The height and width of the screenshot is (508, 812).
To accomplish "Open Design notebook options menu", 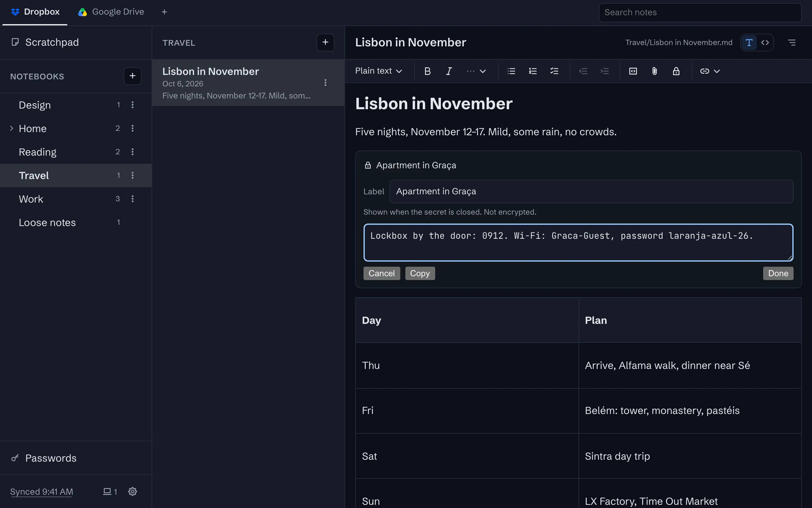I will [x=133, y=105].
